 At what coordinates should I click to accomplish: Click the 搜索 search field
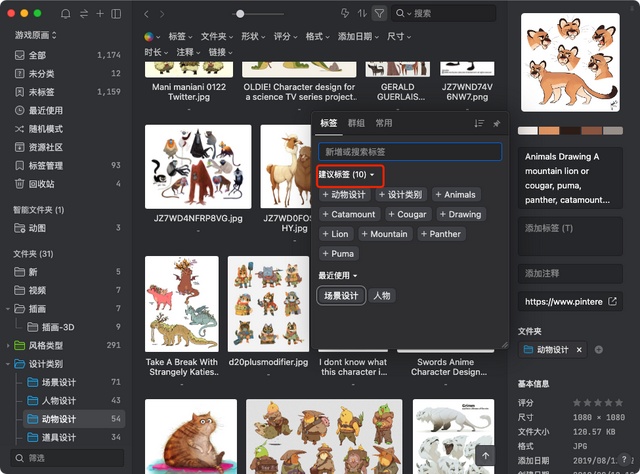[x=444, y=13]
